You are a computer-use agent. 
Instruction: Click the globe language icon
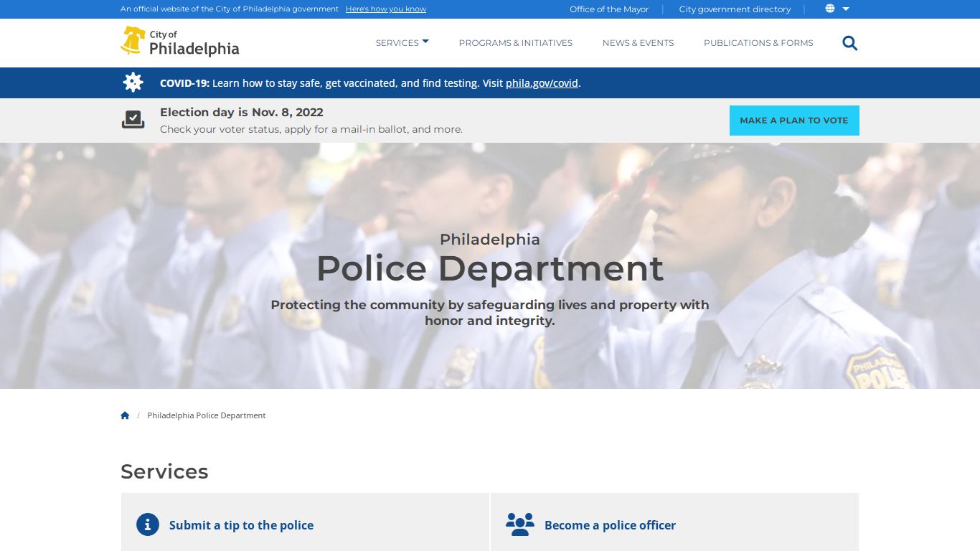pyautogui.click(x=830, y=9)
